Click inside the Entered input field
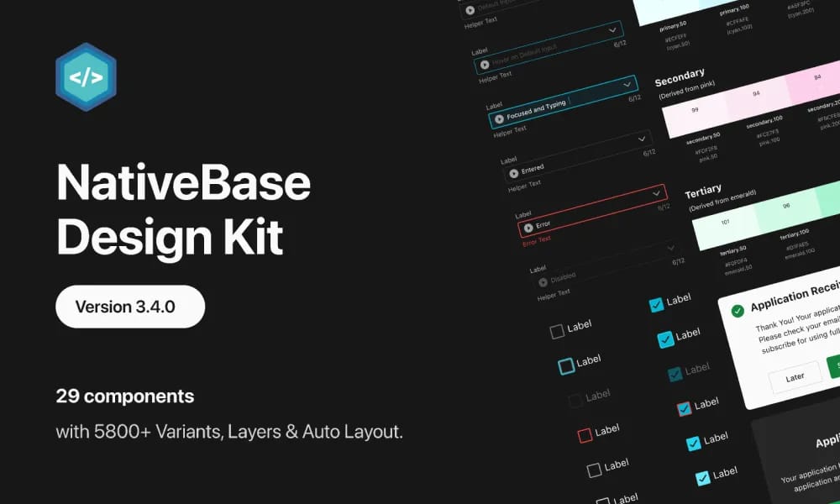 point(578,156)
